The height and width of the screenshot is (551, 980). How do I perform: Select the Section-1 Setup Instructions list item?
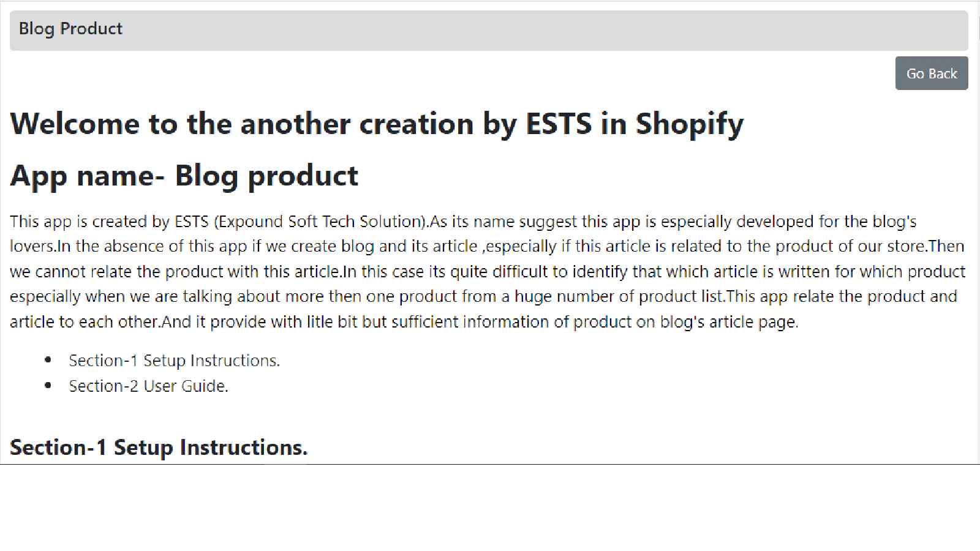coord(174,361)
